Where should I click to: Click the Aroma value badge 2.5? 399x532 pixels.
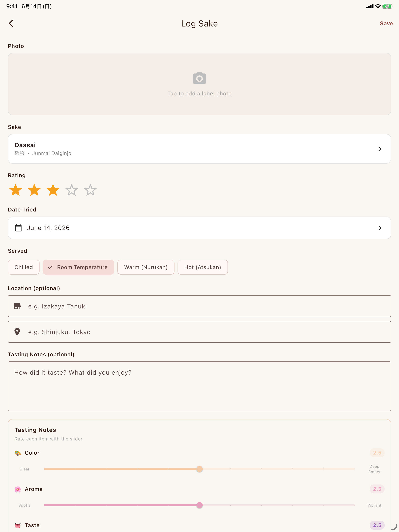[377, 489]
